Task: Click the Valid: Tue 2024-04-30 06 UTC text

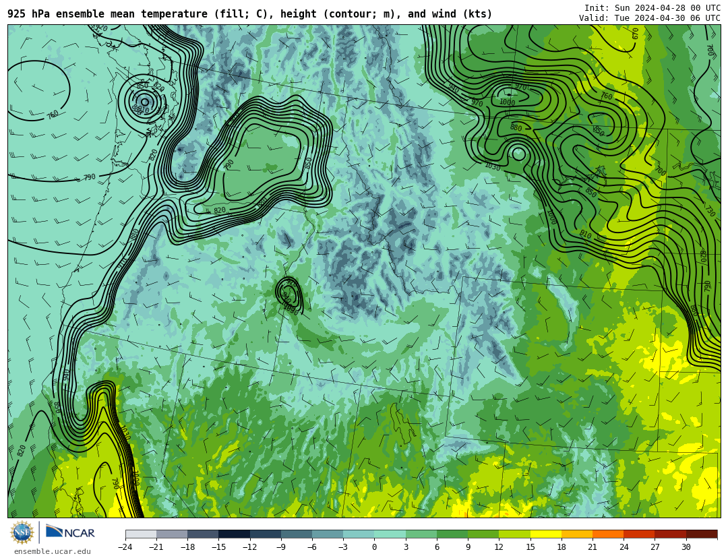Action: point(650,18)
